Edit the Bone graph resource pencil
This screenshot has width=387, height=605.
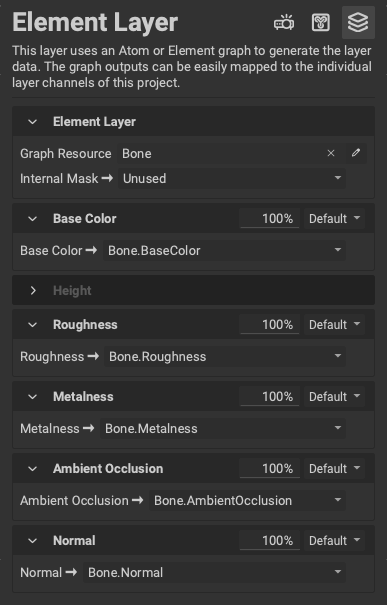coord(356,153)
